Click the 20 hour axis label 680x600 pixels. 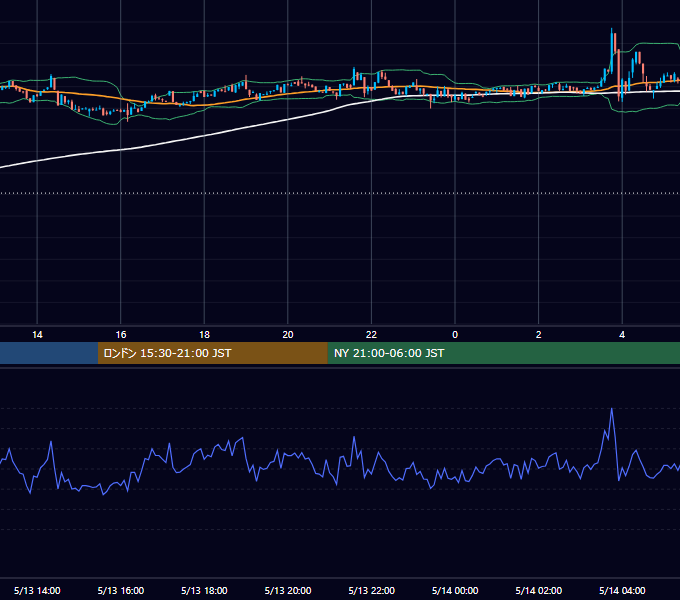pyautogui.click(x=288, y=335)
